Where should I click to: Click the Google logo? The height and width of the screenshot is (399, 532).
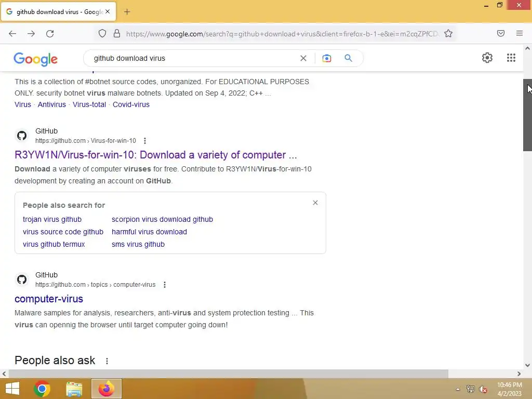36,59
